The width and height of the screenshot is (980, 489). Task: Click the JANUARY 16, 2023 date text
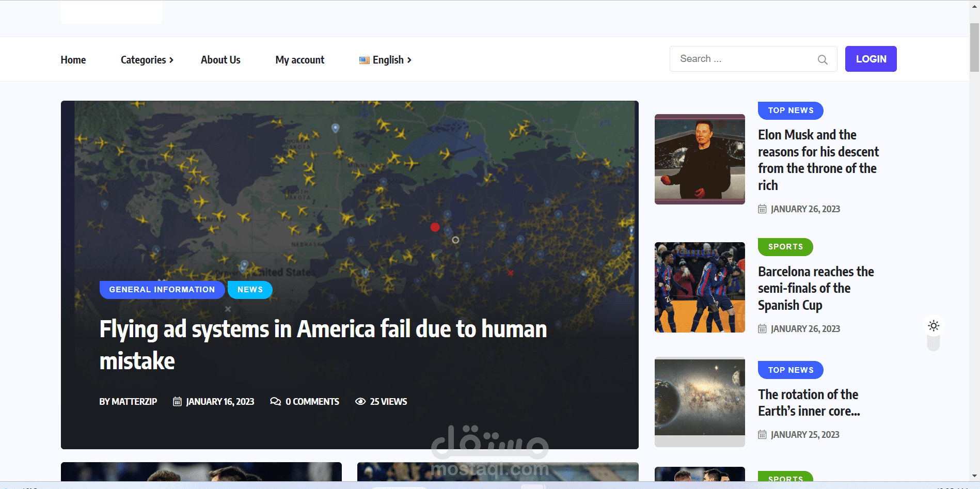click(x=220, y=402)
